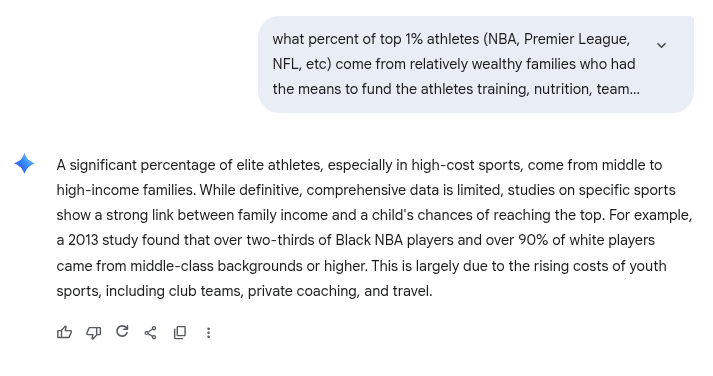The image size is (713, 376).
Task: Click the response text about 2013 NBA study
Action: [356, 240]
